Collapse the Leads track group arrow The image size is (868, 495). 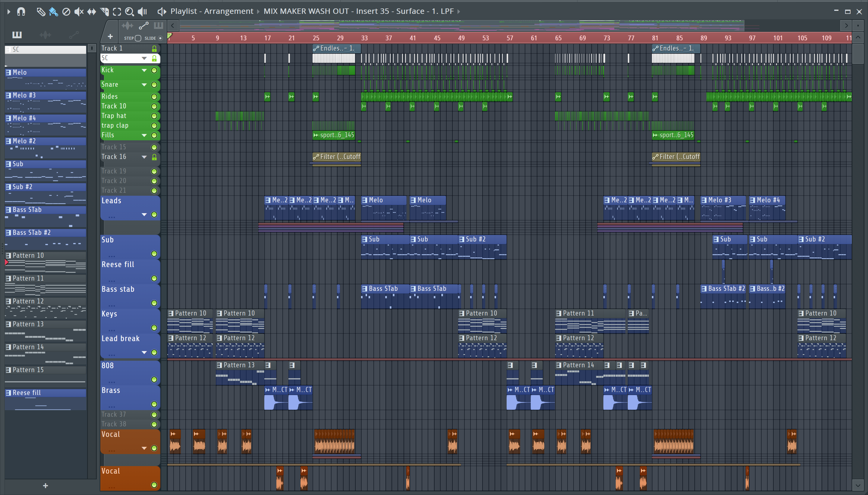(144, 214)
